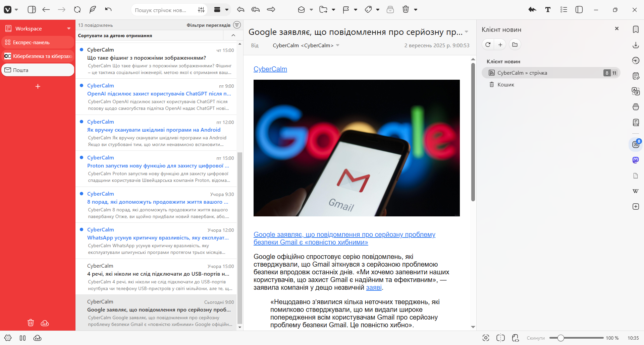Click the zoom slider handle
The height and width of the screenshot is (345, 644).
(x=560, y=338)
